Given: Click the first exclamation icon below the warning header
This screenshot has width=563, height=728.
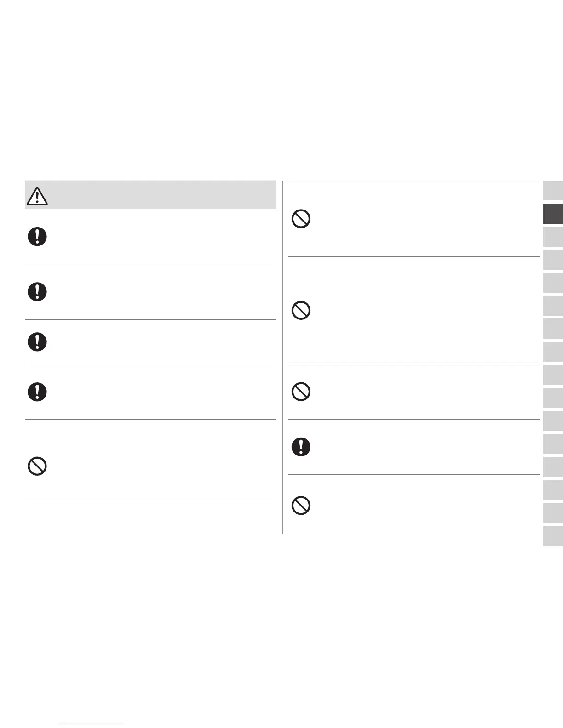Looking at the screenshot, I should 37,237.
